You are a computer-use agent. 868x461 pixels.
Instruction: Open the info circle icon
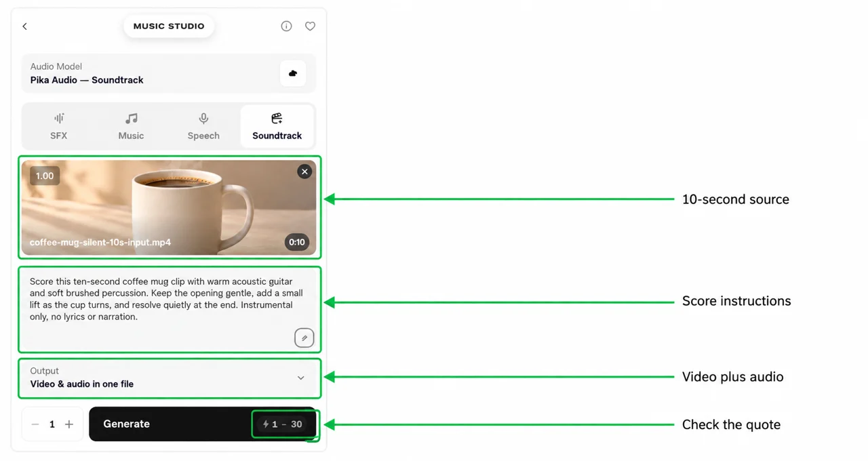(286, 26)
